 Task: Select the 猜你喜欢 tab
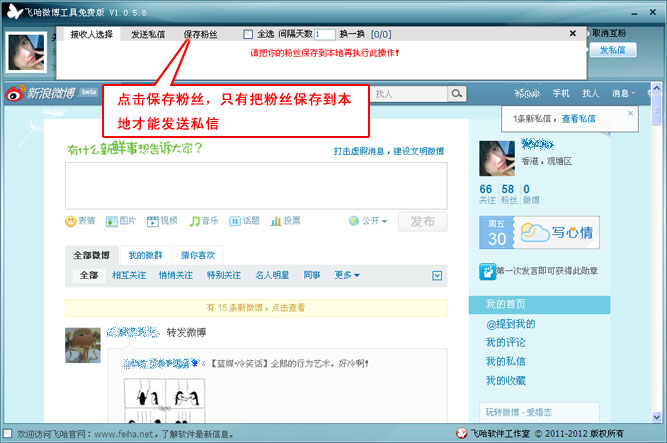[198, 255]
